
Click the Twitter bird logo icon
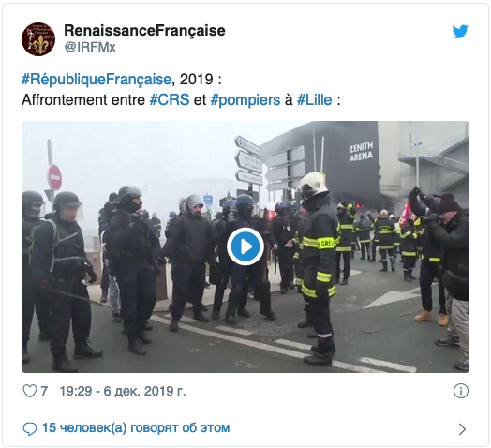[460, 32]
